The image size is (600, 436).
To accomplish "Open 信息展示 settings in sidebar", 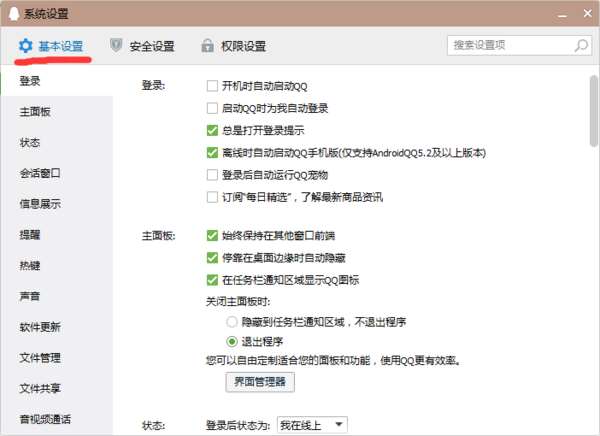I will pos(40,204).
